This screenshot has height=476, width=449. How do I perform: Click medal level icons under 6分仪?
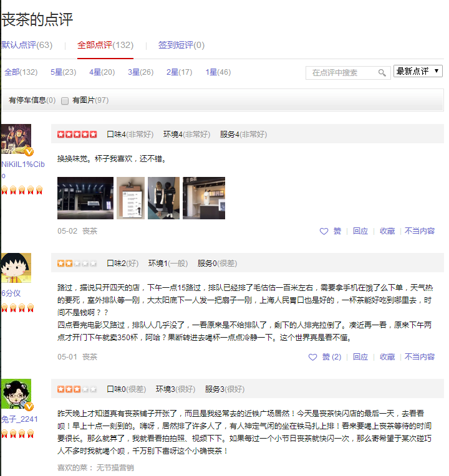pyautogui.click(x=17, y=308)
